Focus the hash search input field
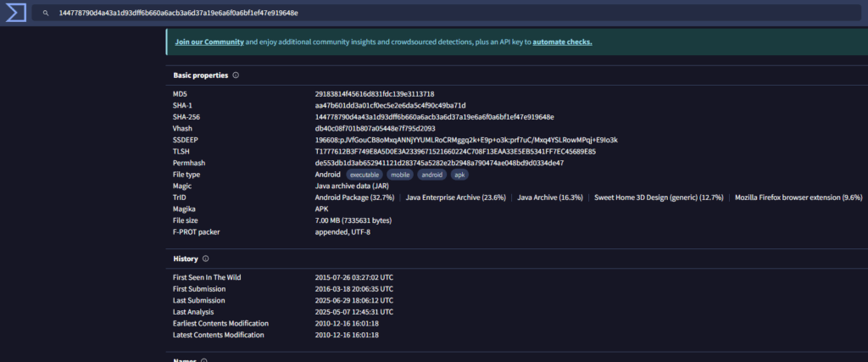The image size is (868, 362). (424, 14)
